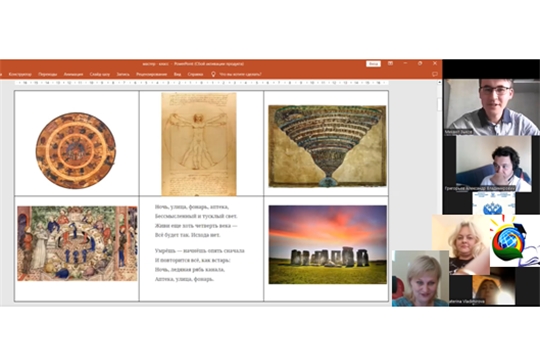Click the line 'И повторится всё, как встарь:'
Image resolution: width=540 pixels, height=360 pixels.
point(193,260)
